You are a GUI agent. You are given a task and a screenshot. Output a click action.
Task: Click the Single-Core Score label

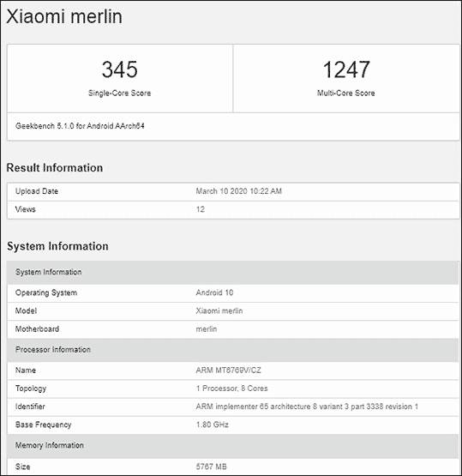click(119, 93)
